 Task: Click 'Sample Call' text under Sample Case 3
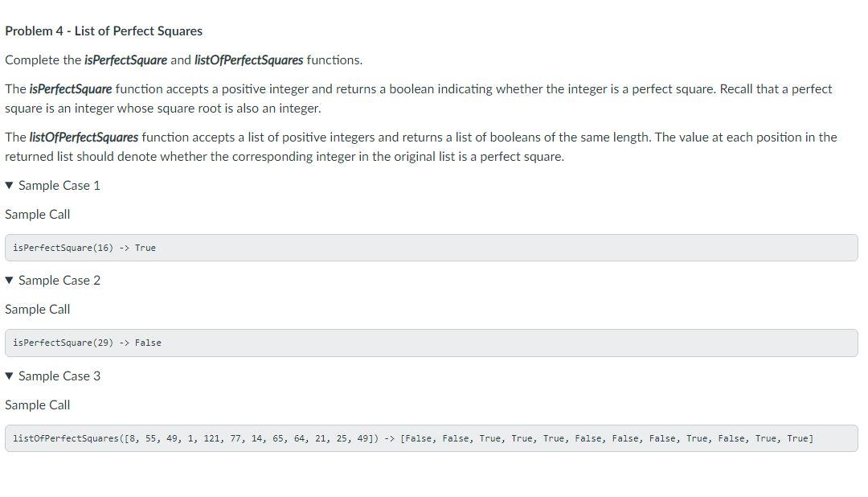[x=38, y=405]
